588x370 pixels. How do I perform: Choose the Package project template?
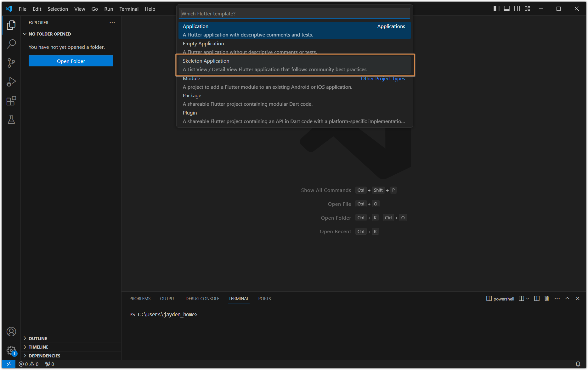[x=294, y=100]
